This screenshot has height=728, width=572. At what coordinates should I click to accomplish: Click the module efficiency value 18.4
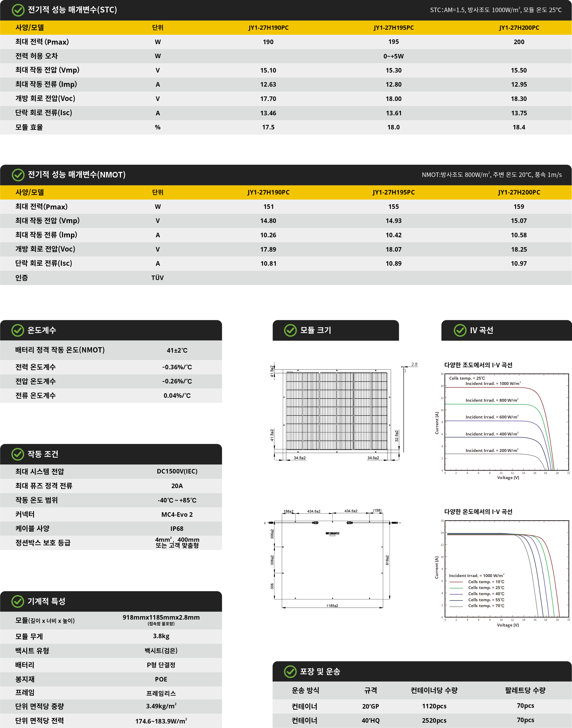519,127
